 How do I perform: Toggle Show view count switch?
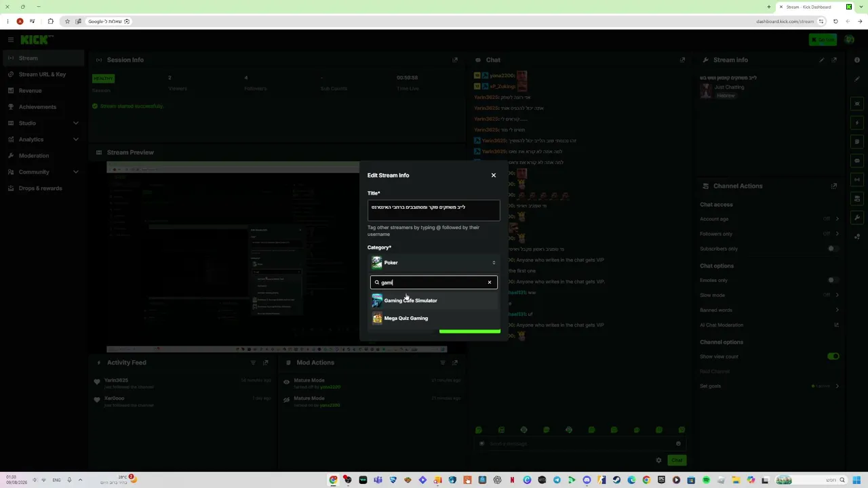(833, 357)
